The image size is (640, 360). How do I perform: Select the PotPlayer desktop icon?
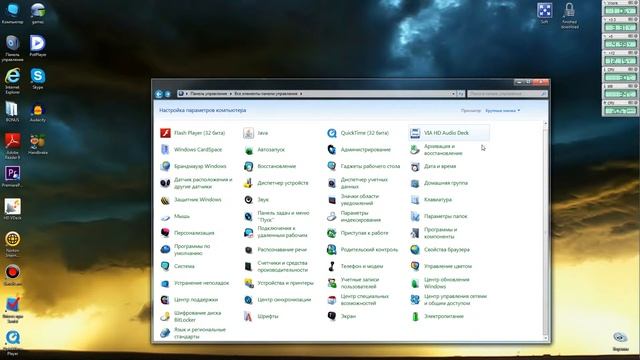click(38, 45)
